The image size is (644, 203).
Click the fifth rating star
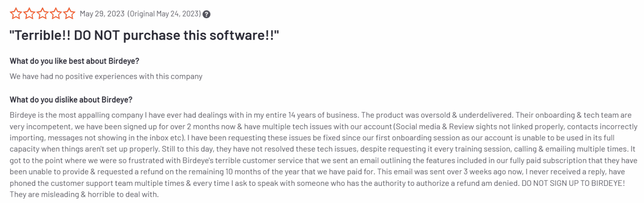click(x=69, y=14)
